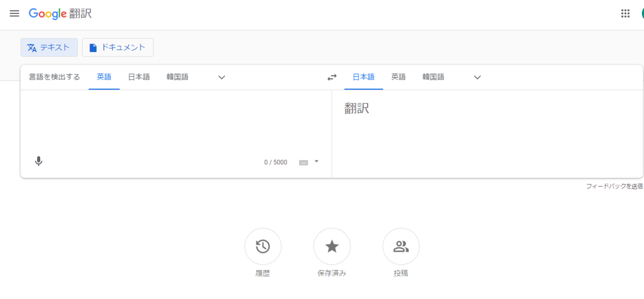Screen dimensions: 644x299
Task: Open the hamburger main menu
Action: pyautogui.click(x=14, y=13)
